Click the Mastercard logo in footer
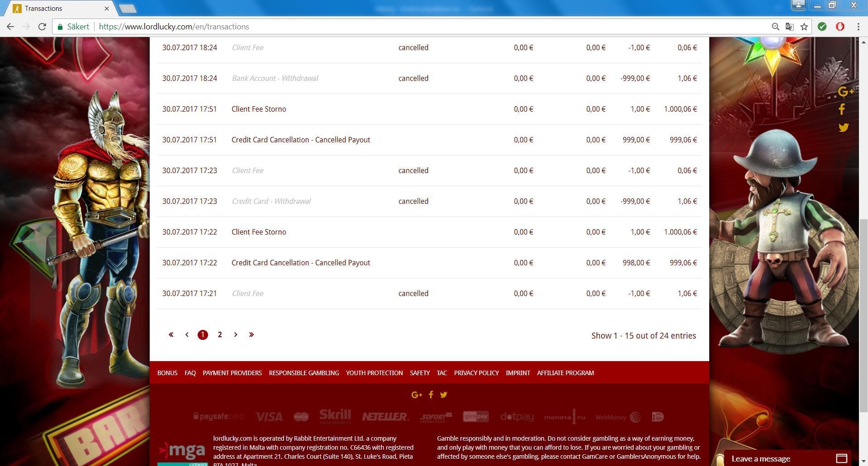The height and width of the screenshot is (466, 868). [x=301, y=417]
